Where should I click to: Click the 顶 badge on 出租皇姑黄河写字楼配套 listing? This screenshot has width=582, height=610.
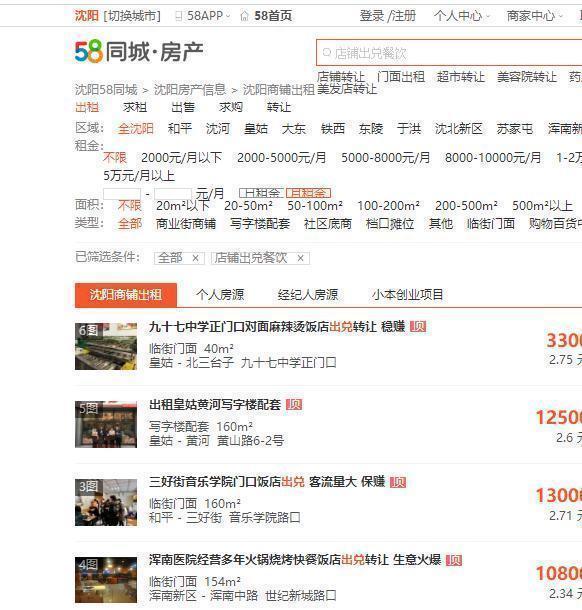294,405
